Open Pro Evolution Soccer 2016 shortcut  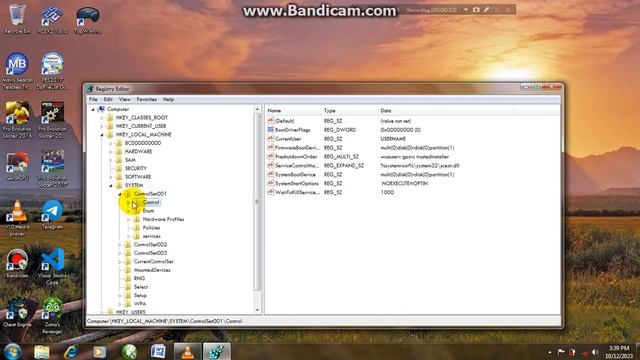(17, 119)
